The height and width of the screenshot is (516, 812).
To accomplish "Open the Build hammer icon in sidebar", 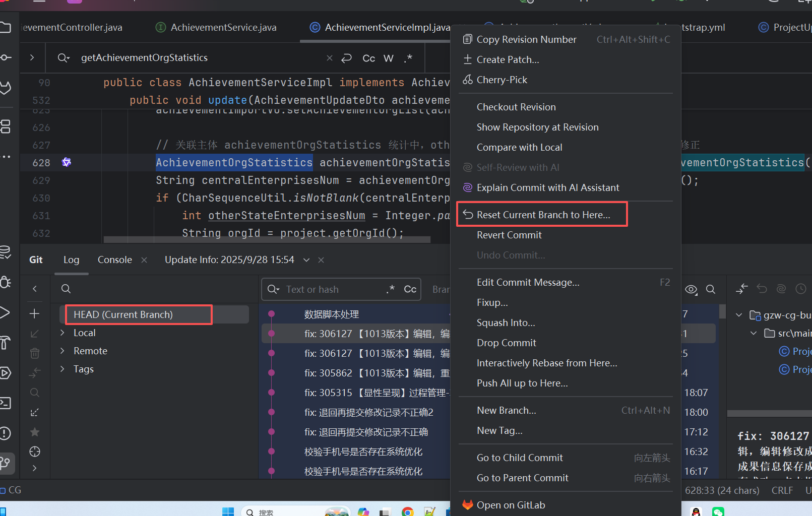I will click(5, 343).
